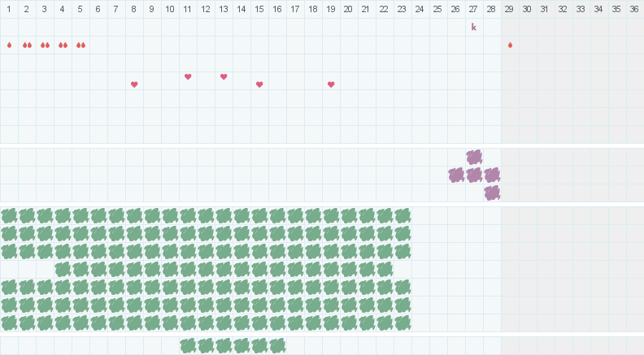Click the purple 'k' marker on day 27
Image resolution: width=644 pixels, height=355 pixels.
coord(474,27)
